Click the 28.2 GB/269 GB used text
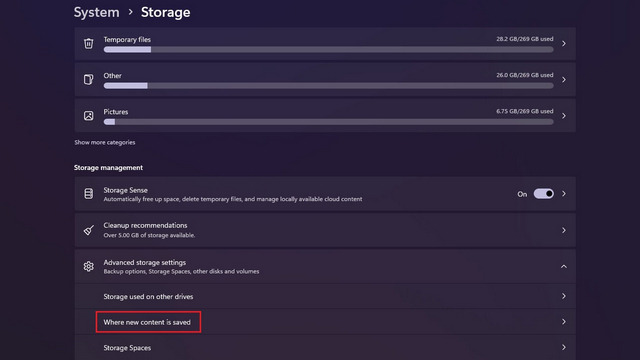The image size is (640, 360). (x=525, y=39)
